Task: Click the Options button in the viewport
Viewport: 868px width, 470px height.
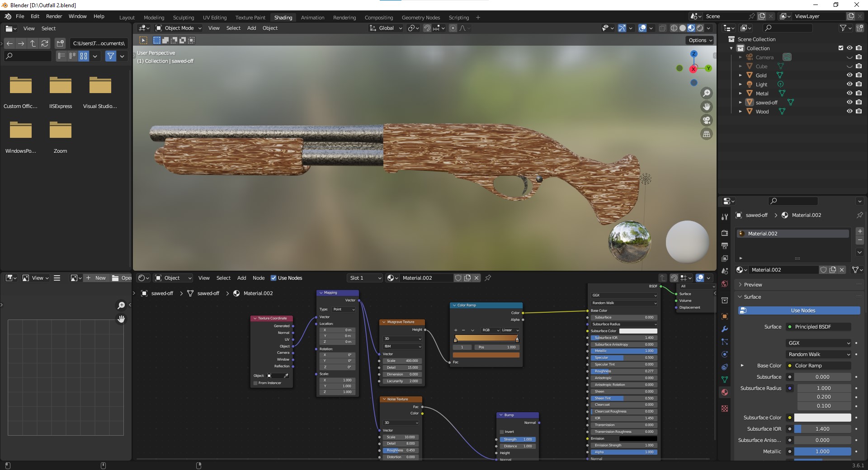Action: [x=699, y=40]
